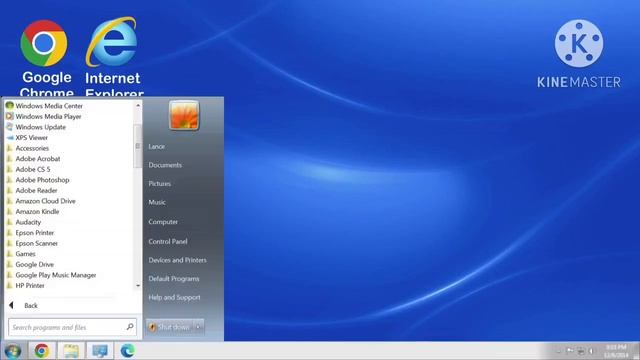Click the Google Drive folder icon
Image resolution: width=640 pixels, height=360 pixels.
coord(10,264)
